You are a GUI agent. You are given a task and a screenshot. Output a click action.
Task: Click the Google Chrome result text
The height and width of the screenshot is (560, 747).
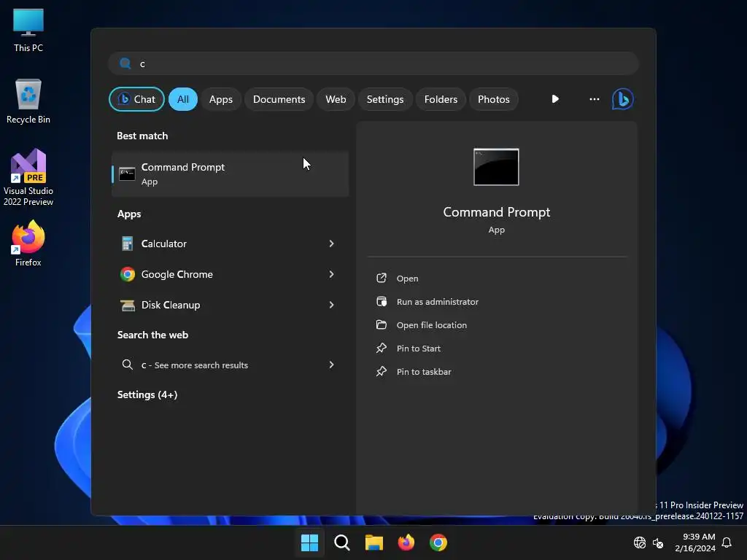pos(177,274)
